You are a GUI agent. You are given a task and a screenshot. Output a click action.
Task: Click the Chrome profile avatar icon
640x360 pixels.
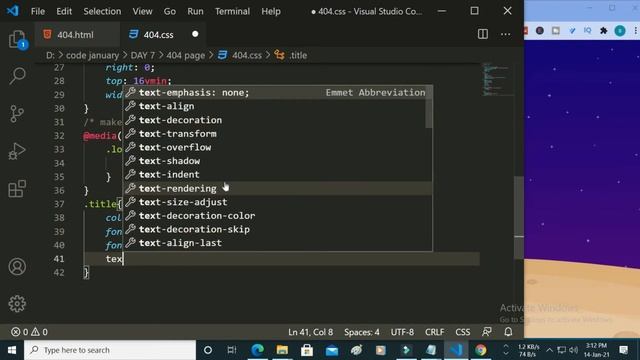(620, 31)
